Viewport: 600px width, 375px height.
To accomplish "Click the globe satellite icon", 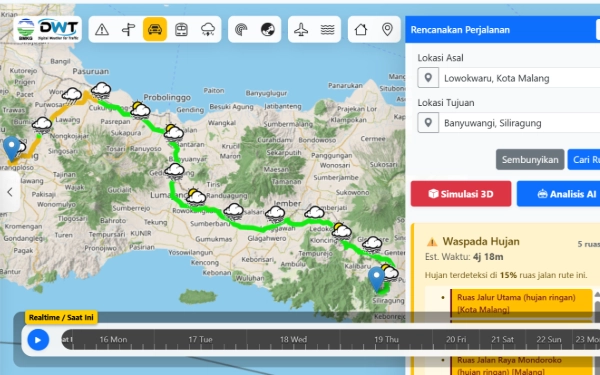I will (267, 29).
